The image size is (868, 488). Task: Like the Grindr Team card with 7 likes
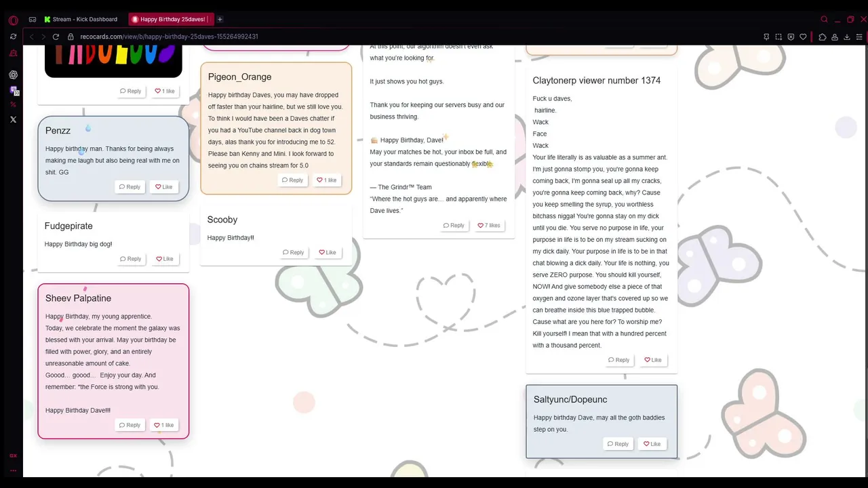coord(489,225)
